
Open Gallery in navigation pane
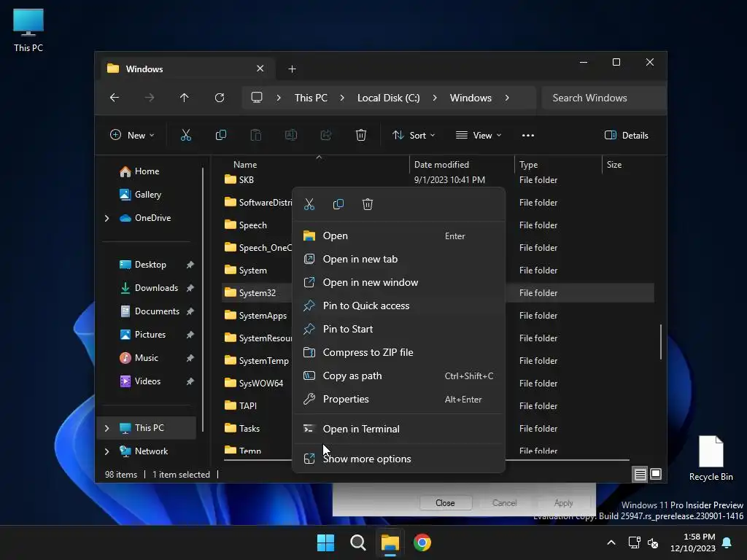(x=147, y=195)
